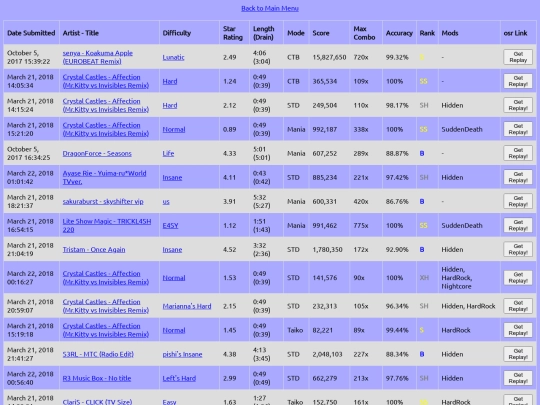Open Normal difficulty link in the 0.89 Mania row

point(174,129)
